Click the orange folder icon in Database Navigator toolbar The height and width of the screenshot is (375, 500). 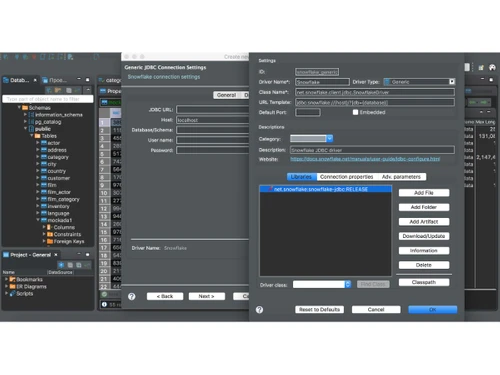(x=58, y=90)
